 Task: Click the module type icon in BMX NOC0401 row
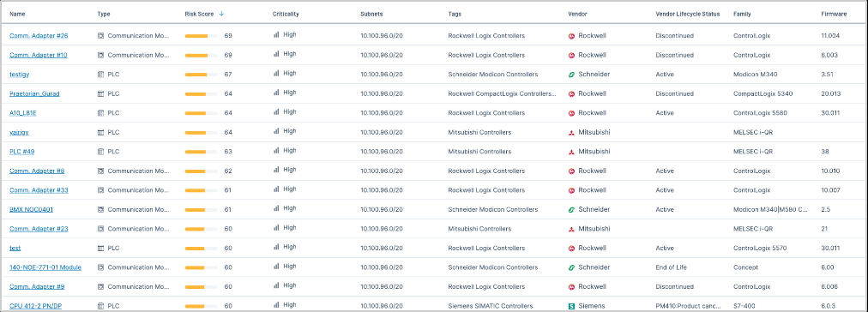(100, 210)
